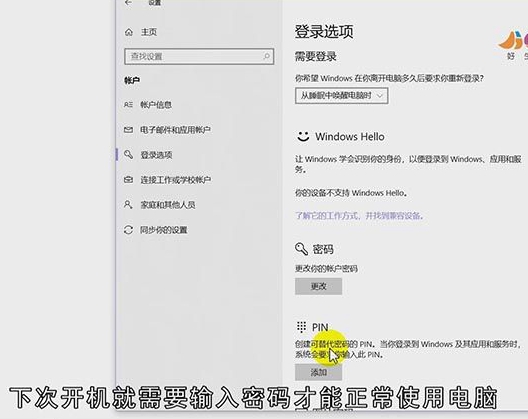Select the PIN heading text

click(320, 327)
